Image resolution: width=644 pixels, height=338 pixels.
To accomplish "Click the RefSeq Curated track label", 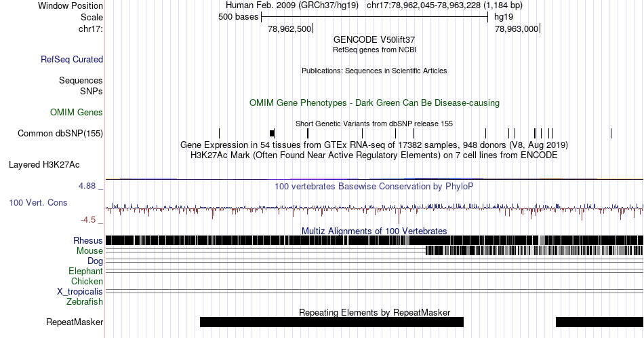I will (71, 59).
